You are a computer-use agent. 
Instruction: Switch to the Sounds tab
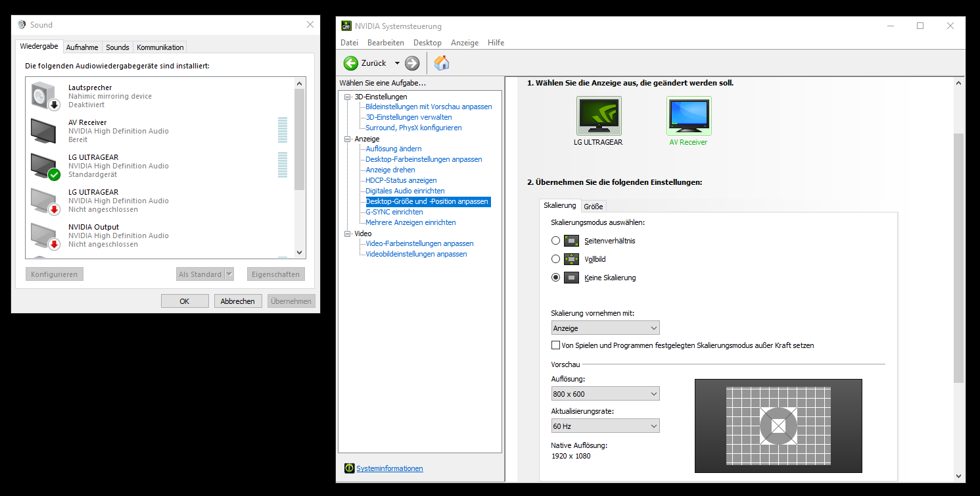(118, 47)
